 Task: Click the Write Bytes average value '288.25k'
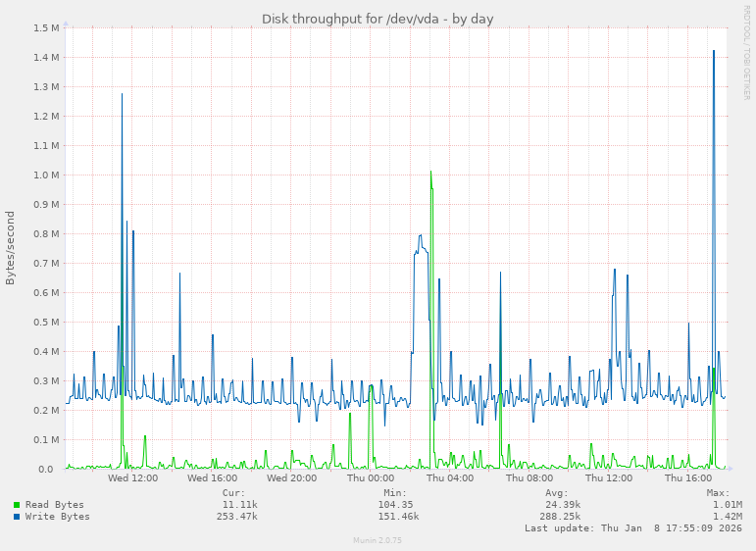pyautogui.click(x=560, y=517)
